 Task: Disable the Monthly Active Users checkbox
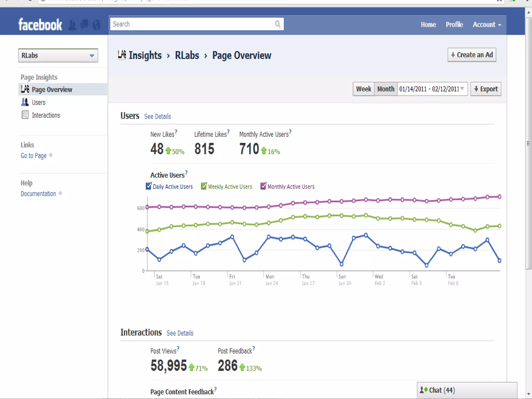[263, 186]
